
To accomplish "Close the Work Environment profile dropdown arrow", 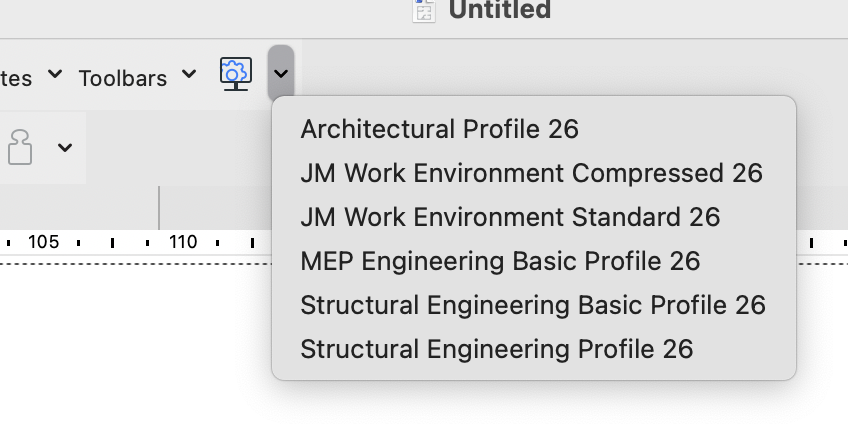I will [281, 74].
